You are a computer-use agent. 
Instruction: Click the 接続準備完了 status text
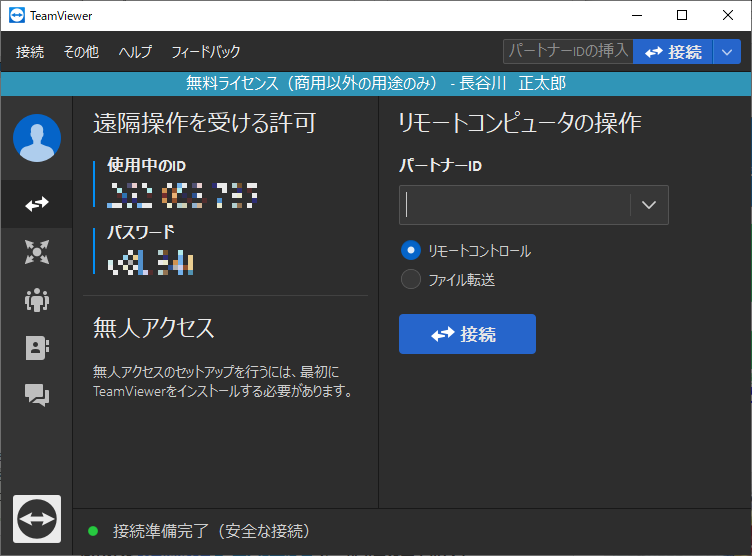(x=212, y=531)
